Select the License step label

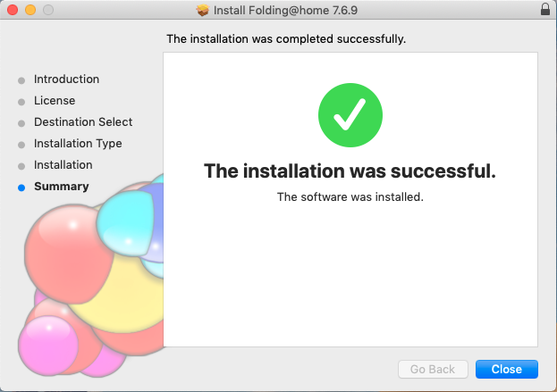point(55,101)
